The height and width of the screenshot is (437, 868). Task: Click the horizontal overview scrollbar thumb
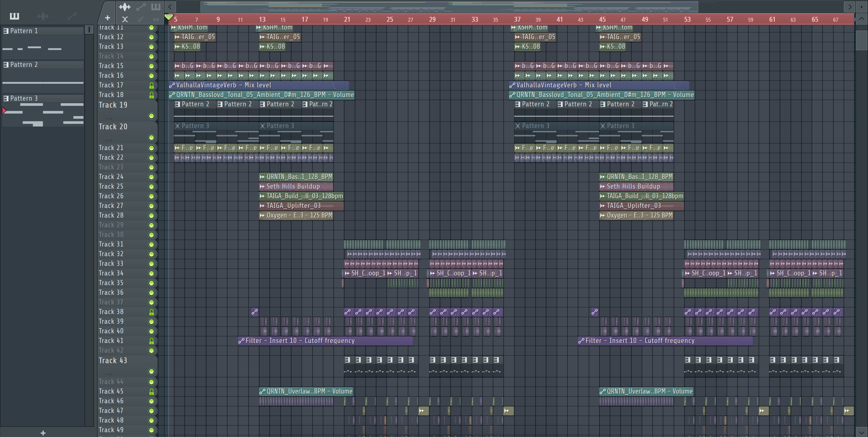coord(449,6)
